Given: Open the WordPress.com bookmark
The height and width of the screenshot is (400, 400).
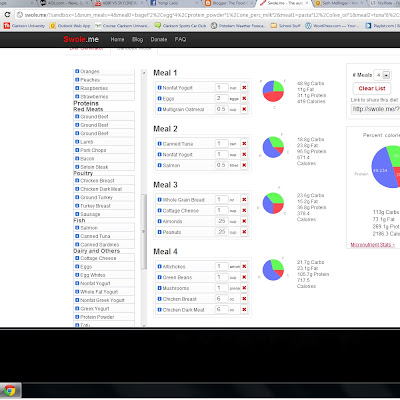Looking at the screenshot, I should tap(332, 26).
